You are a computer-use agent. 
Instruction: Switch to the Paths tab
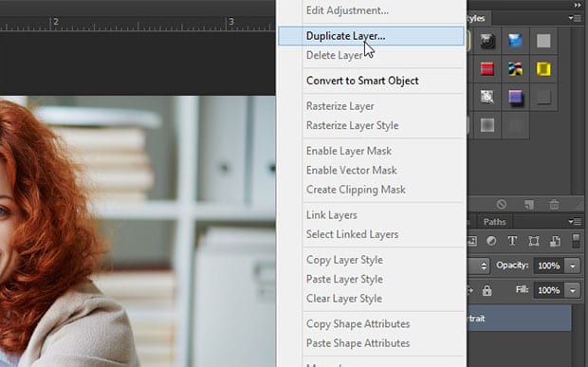pyautogui.click(x=495, y=222)
